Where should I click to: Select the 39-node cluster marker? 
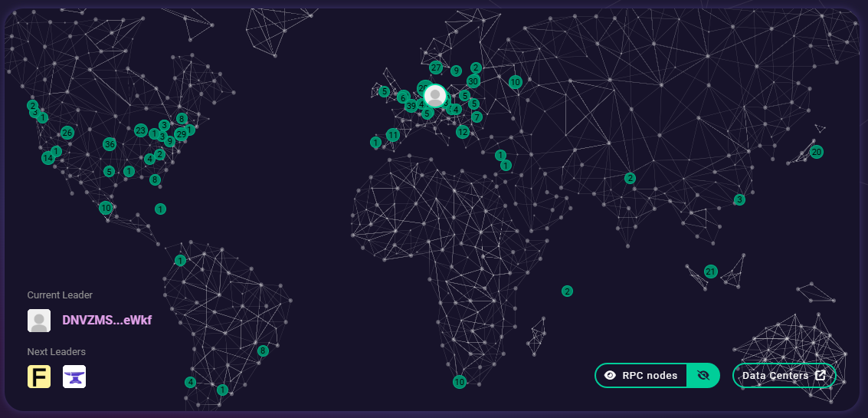411,106
